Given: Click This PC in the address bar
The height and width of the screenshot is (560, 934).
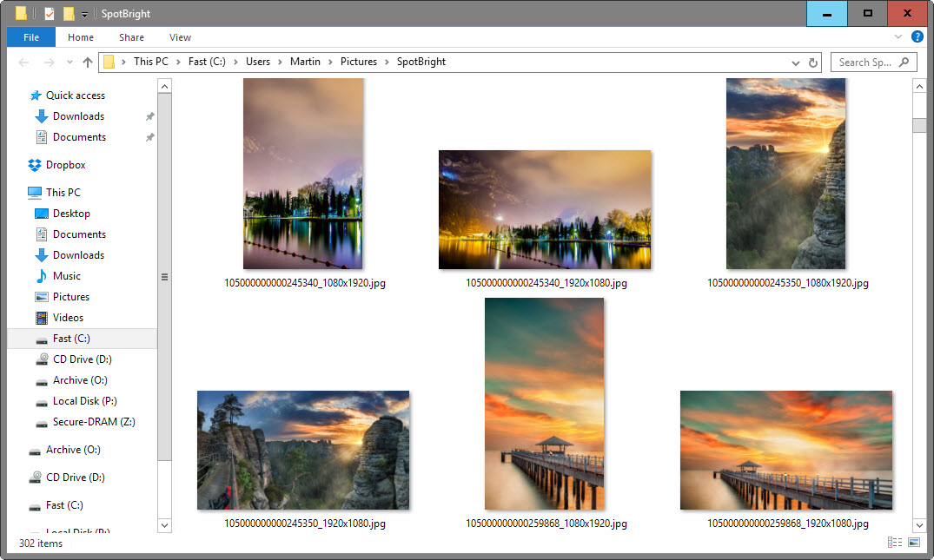Looking at the screenshot, I should tap(150, 62).
